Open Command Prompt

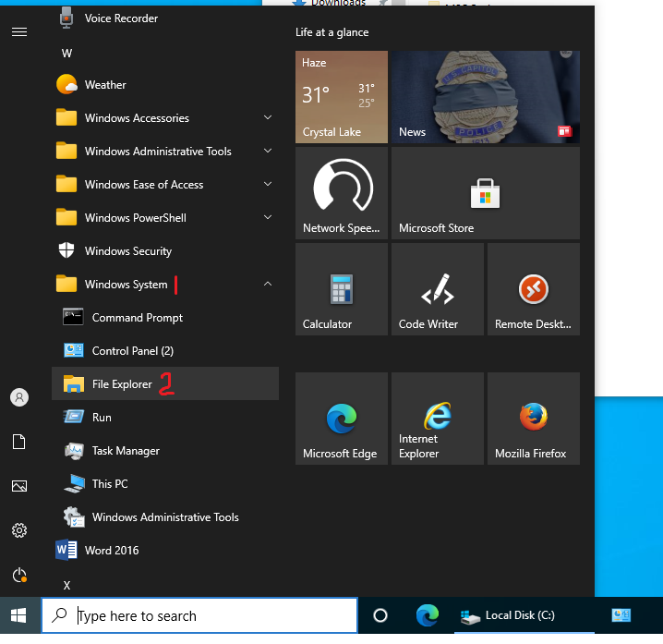tap(165, 317)
